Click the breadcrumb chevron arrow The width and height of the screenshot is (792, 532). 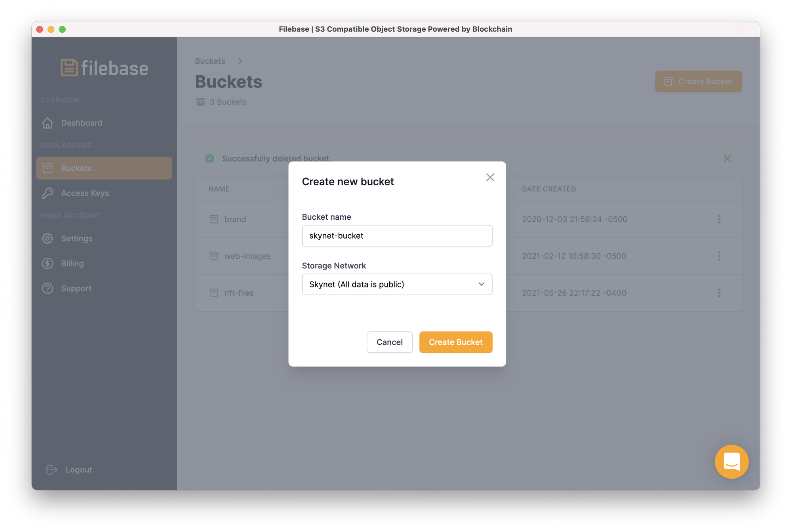240,61
